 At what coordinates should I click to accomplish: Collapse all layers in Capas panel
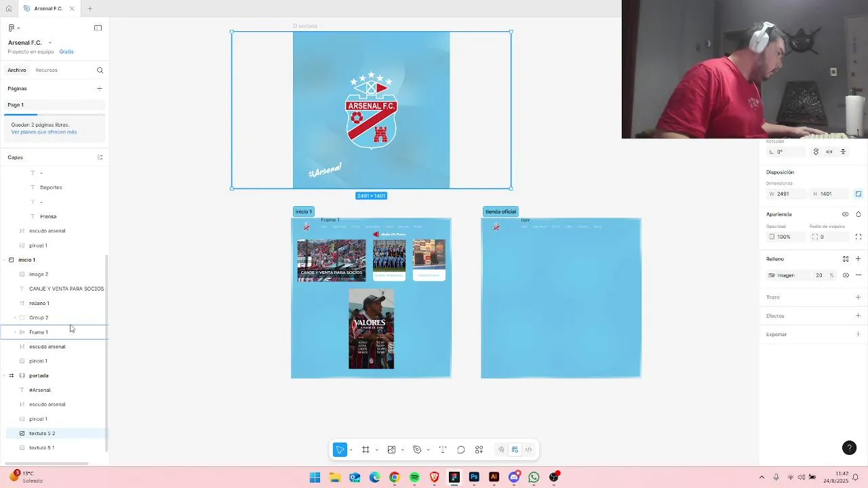tap(100, 157)
